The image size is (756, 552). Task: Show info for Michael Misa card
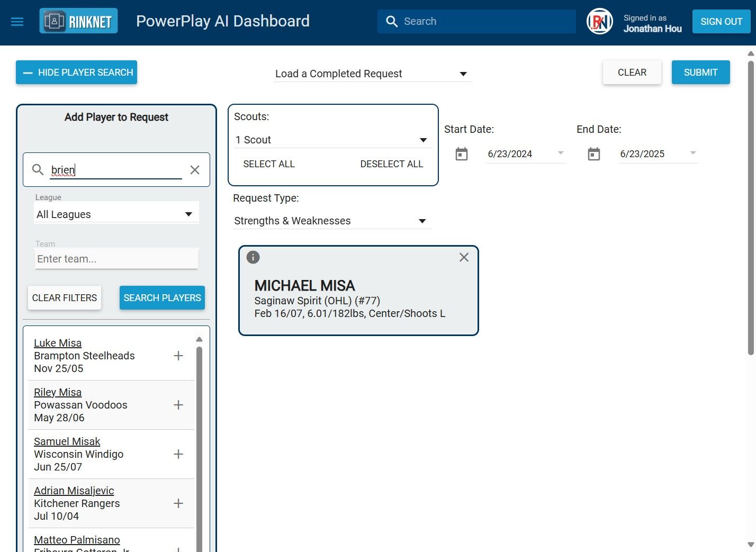(253, 257)
